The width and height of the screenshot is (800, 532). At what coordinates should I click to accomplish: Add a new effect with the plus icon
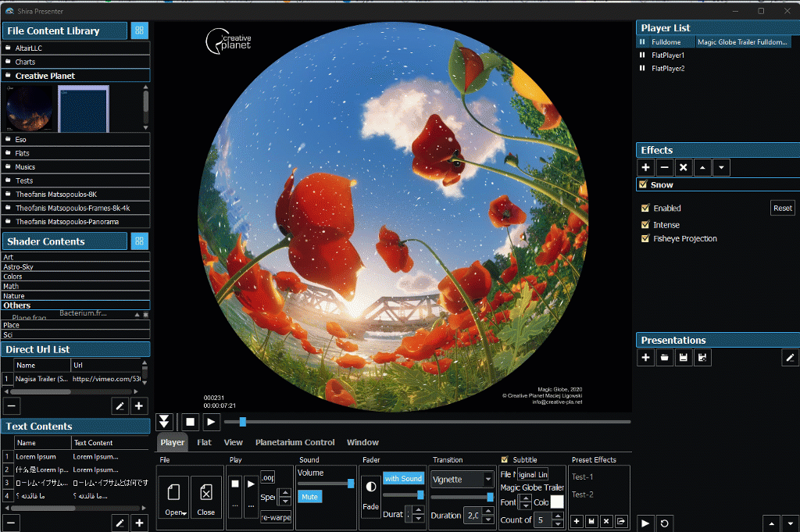coord(645,167)
